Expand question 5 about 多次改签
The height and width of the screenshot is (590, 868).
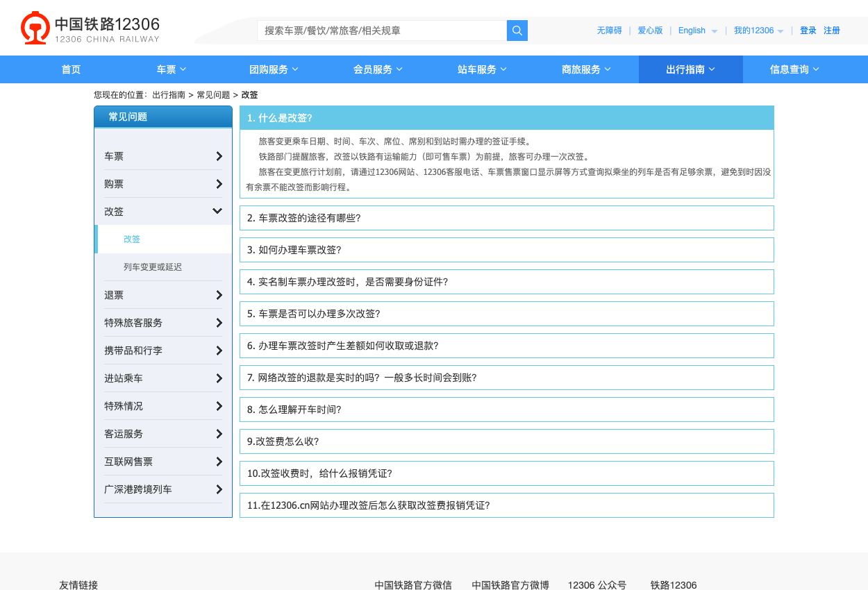(507, 314)
